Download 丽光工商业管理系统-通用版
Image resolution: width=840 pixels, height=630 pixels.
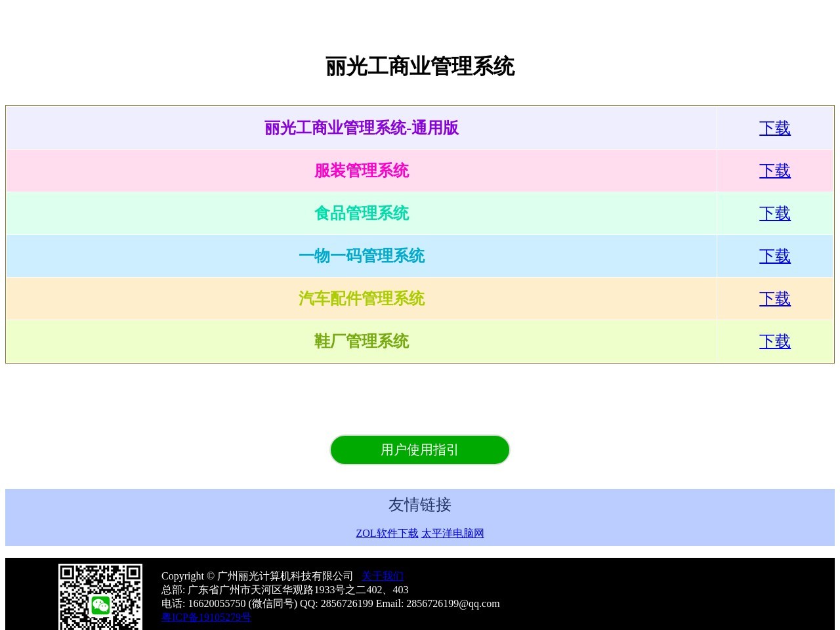point(775,129)
